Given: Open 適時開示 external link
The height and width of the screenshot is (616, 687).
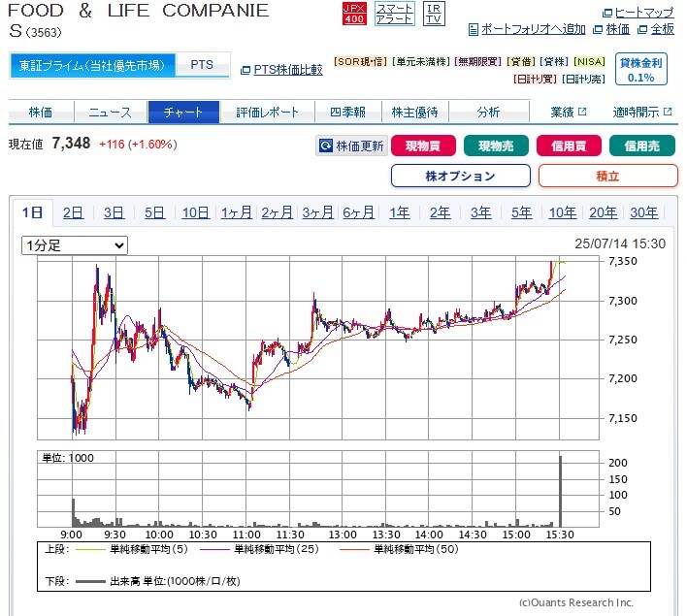Looking at the screenshot, I should tap(641, 113).
